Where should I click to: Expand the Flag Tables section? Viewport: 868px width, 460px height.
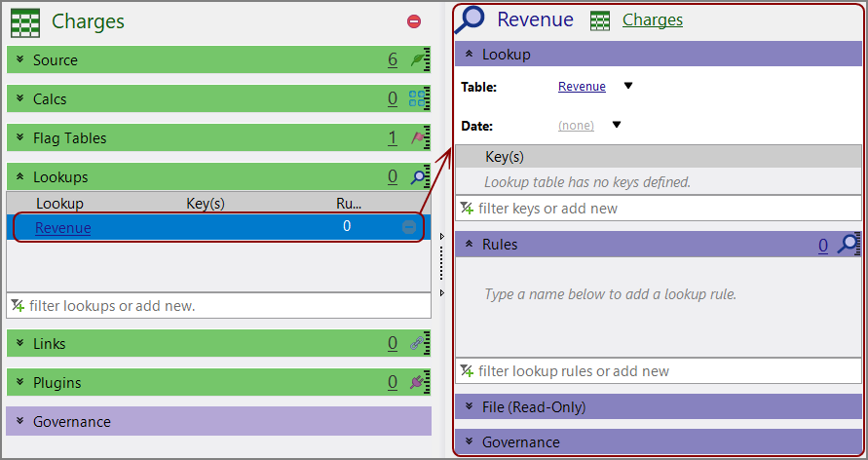pos(20,137)
